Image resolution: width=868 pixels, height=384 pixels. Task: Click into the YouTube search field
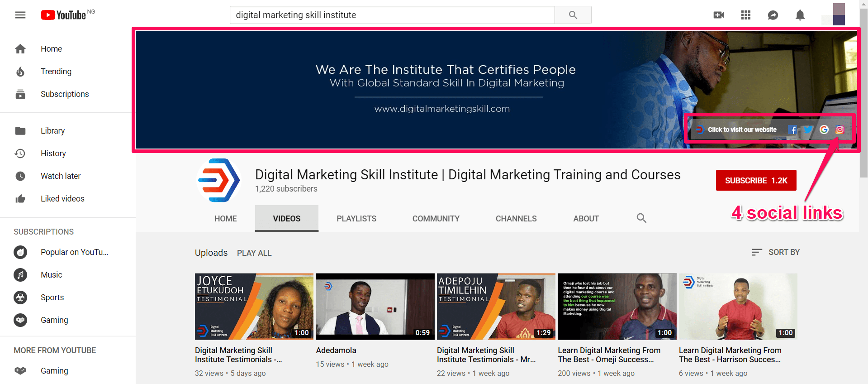pos(392,15)
